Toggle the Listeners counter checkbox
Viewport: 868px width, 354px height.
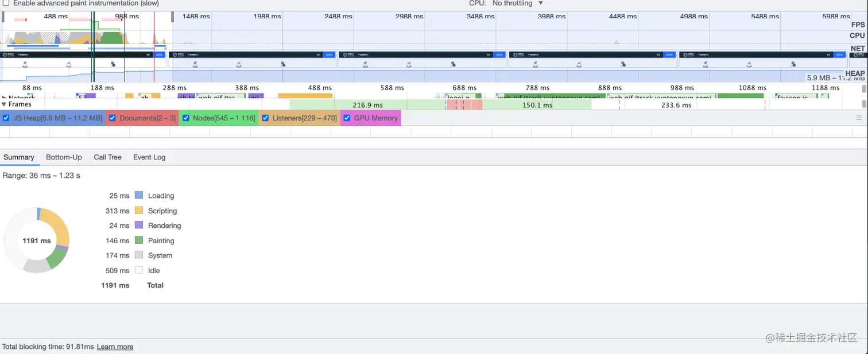coord(265,118)
